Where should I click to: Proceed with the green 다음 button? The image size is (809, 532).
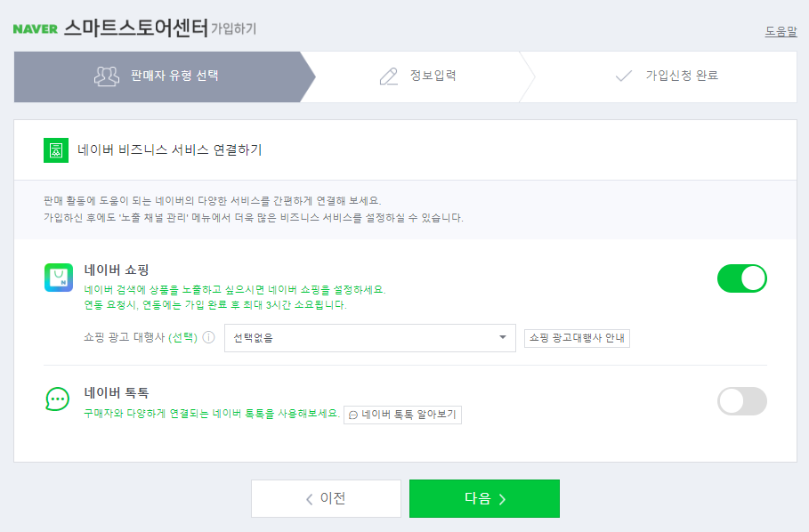pyautogui.click(x=484, y=498)
